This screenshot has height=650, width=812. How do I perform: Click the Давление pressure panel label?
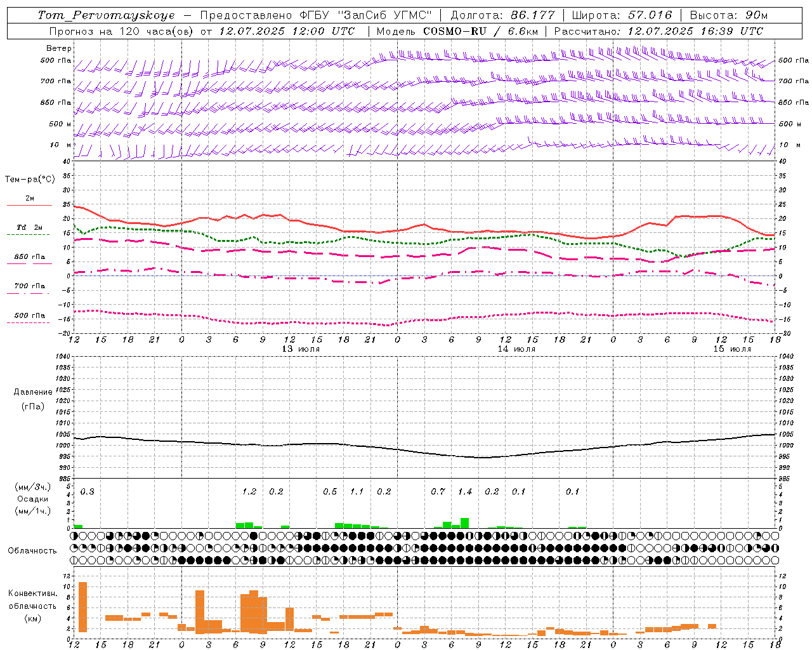pos(33,392)
